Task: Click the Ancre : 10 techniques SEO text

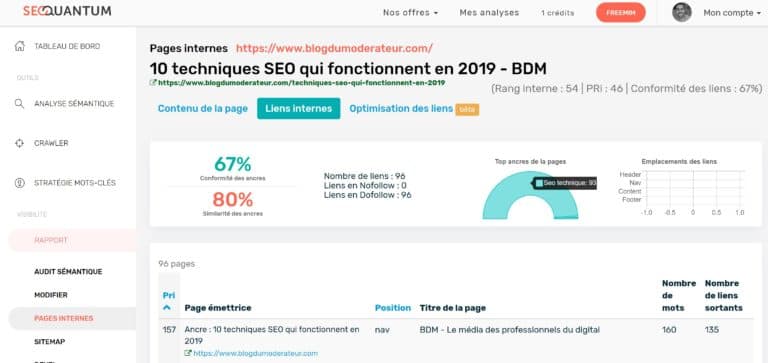Action: [272, 335]
